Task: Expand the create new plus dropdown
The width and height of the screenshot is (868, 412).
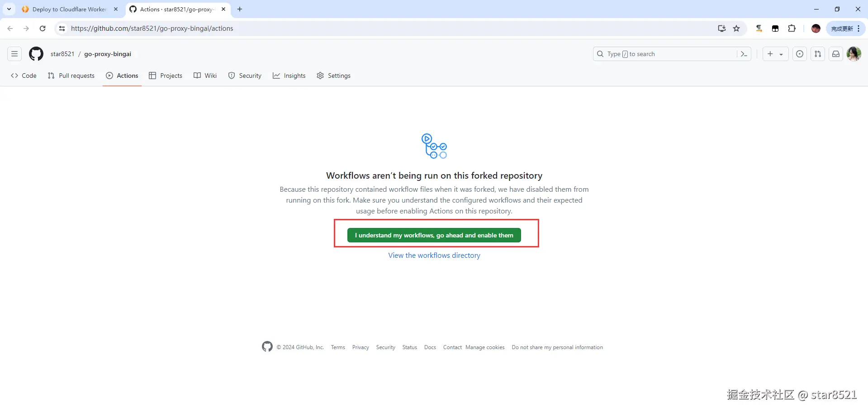Action: [x=775, y=54]
